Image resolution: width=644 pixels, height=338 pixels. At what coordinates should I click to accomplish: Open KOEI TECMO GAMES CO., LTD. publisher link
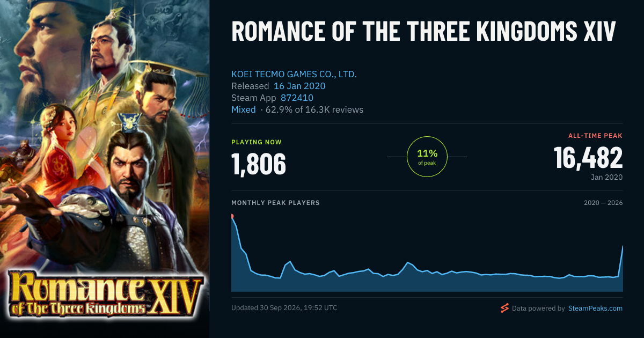coord(294,74)
